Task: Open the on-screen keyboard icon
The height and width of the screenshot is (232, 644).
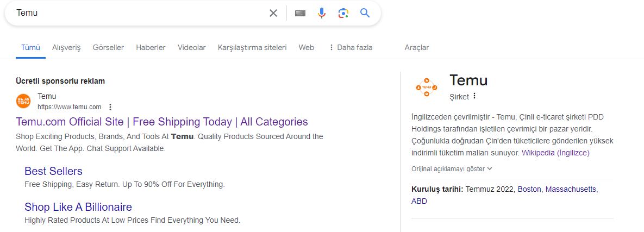Action: point(300,13)
